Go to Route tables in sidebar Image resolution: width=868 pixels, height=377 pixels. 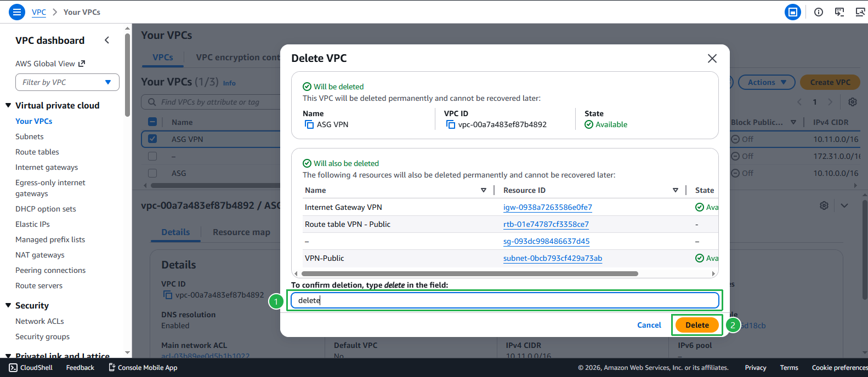click(37, 152)
